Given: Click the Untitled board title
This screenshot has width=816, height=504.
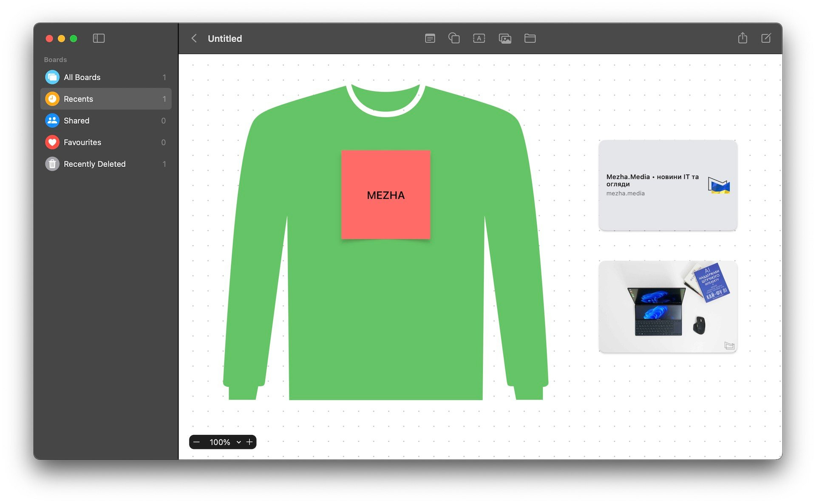Looking at the screenshot, I should [225, 39].
